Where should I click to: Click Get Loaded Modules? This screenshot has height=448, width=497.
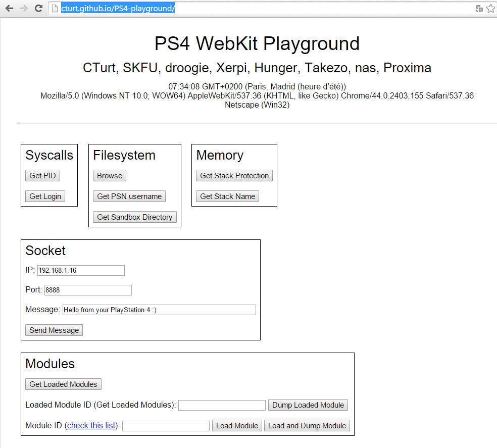(x=63, y=384)
